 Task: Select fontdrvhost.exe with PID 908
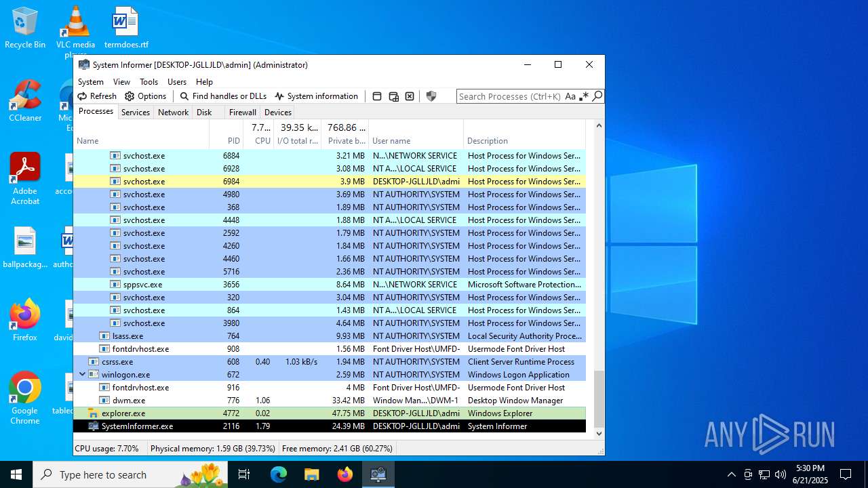click(x=330, y=349)
